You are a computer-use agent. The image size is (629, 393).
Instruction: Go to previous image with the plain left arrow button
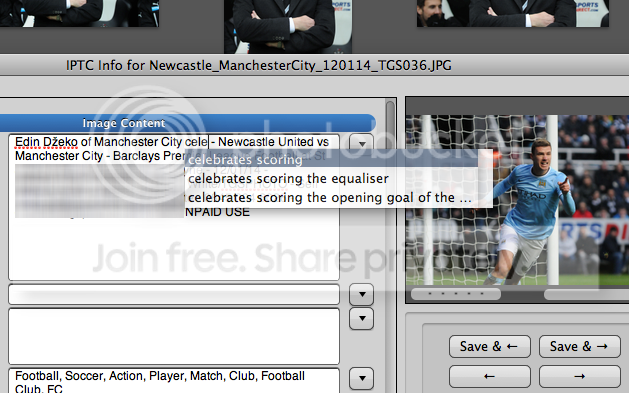coord(489,376)
